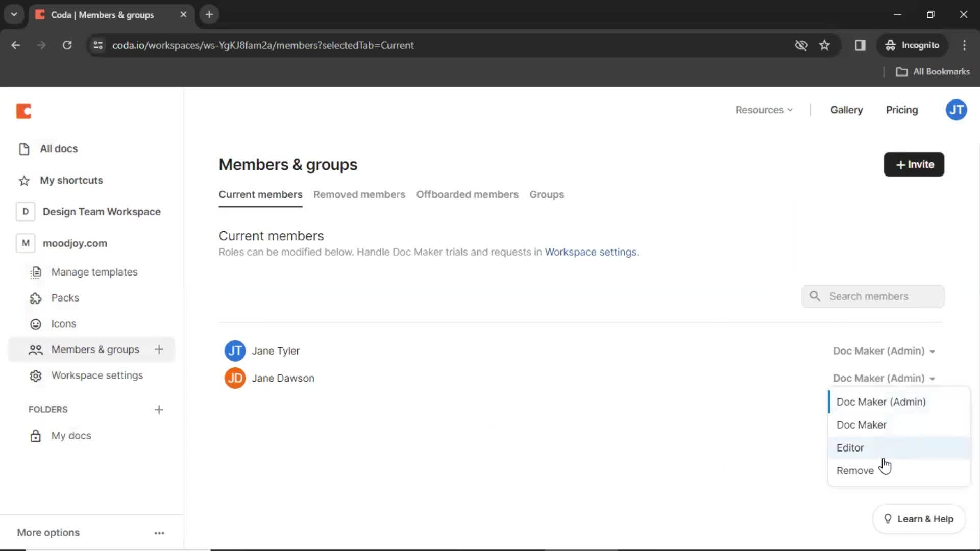Click the Packs icon
This screenshot has height=551, width=980.
pos(36,298)
